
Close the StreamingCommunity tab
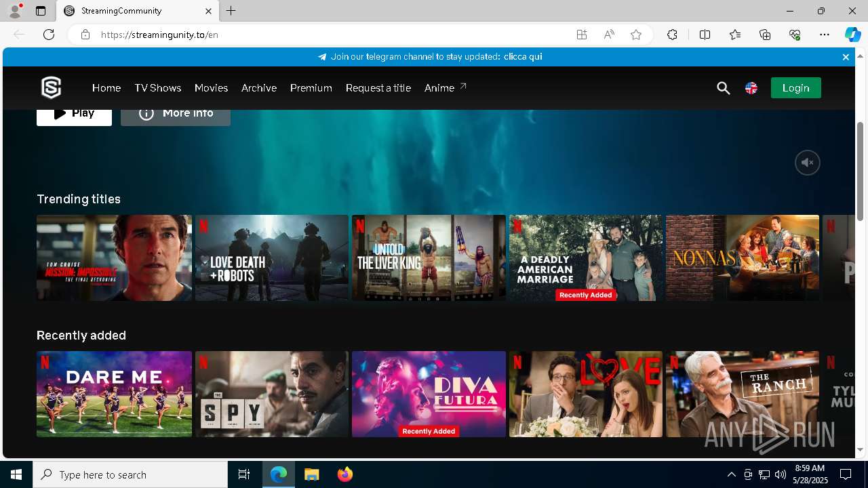click(x=208, y=11)
